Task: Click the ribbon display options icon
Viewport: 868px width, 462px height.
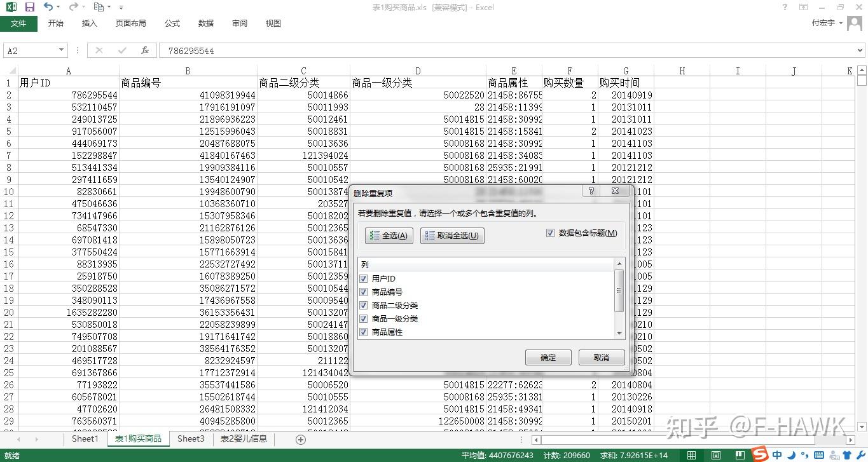Action: click(804, 7)
